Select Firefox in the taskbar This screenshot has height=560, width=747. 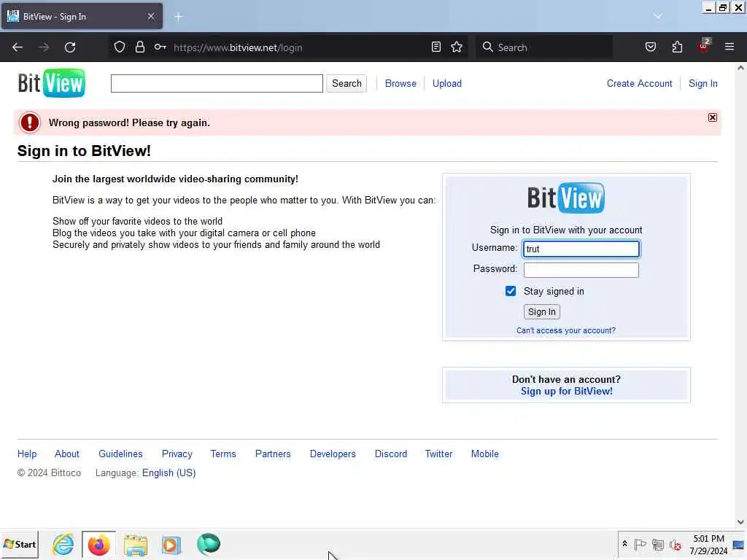98,544
